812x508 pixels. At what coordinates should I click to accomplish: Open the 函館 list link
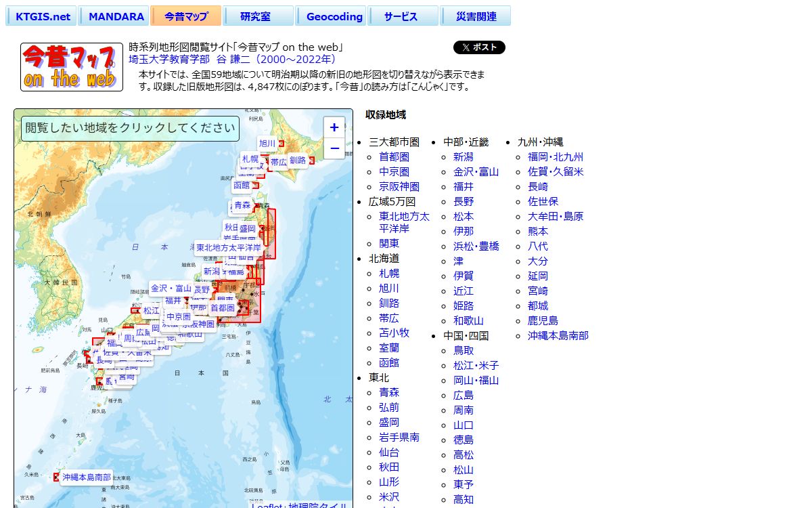click(389, 362)
